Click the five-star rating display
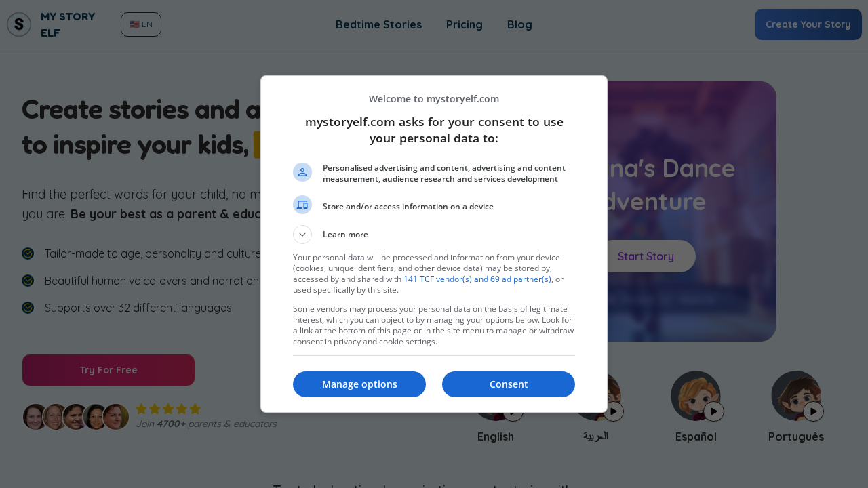868x488 pixels. coord(167,409)
